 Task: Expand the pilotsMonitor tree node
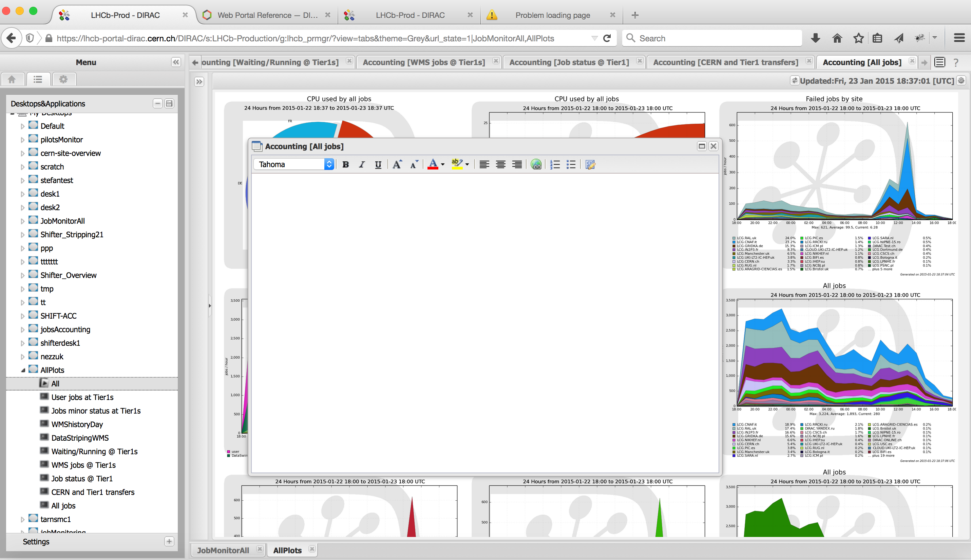click(22, 140)
